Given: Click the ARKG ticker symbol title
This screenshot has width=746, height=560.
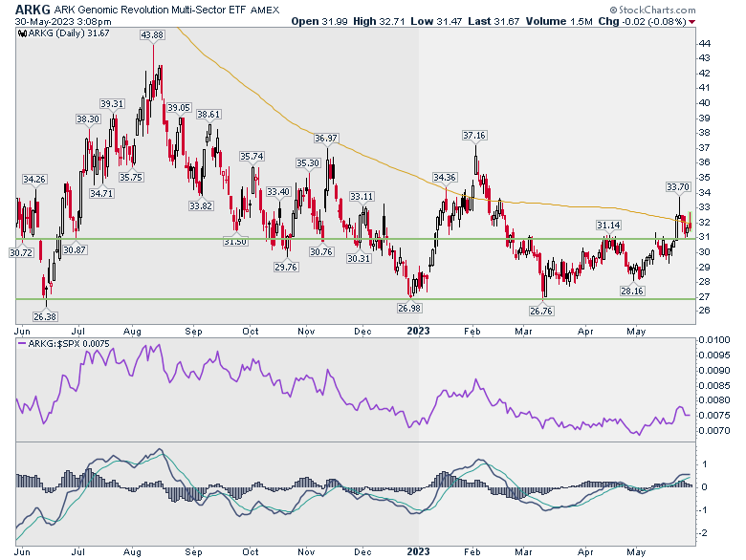Looking at the screenshot, I should click(33, 10).
